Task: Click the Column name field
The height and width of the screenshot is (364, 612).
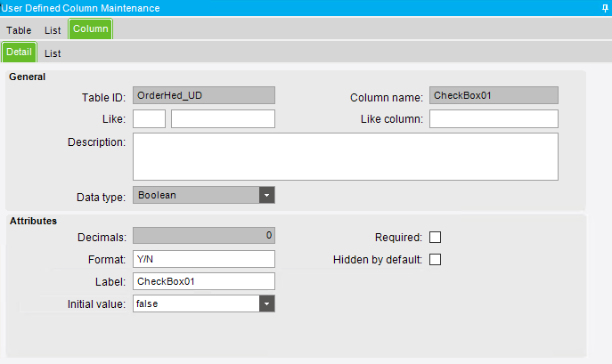Action: 494,95
